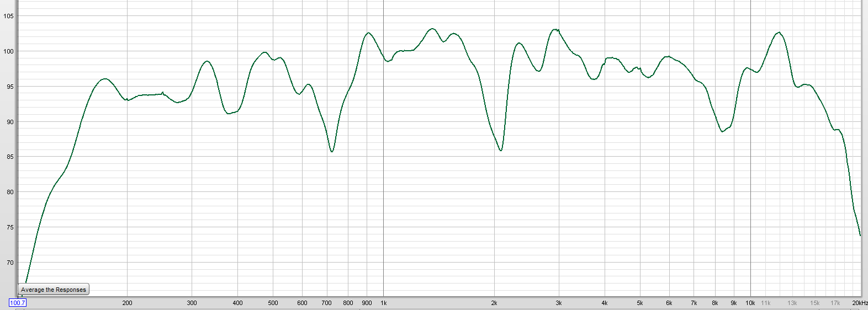Click the greyed 11k axis label
The image size is (868, 310).
766,303
